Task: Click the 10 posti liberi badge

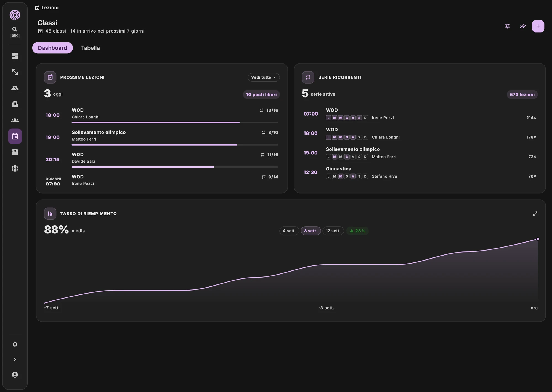Action: click(x=261, y=95)
